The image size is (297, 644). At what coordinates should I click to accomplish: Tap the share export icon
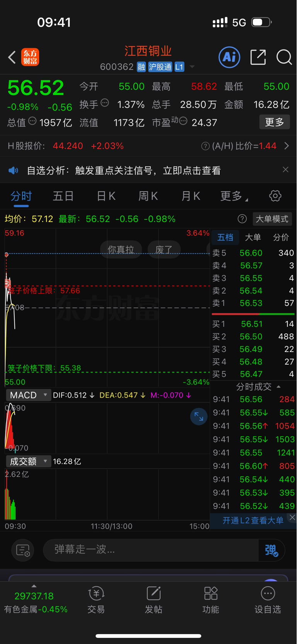[258, 57]
